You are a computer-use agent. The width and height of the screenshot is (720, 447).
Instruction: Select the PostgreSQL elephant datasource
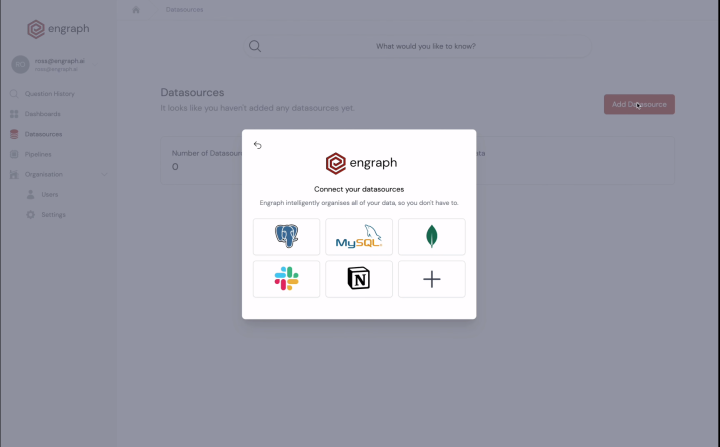[x=286, y=237]
